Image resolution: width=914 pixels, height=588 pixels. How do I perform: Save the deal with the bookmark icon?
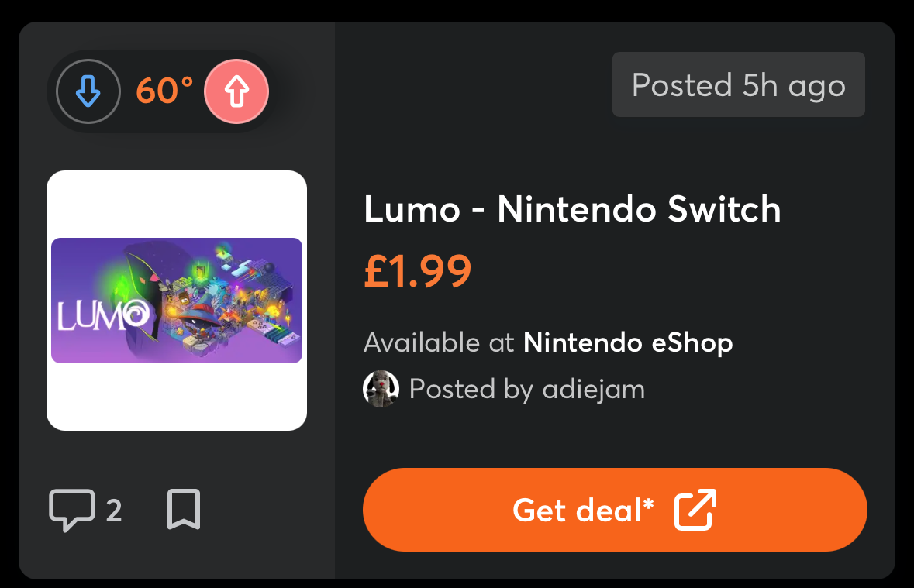(184, 509)
